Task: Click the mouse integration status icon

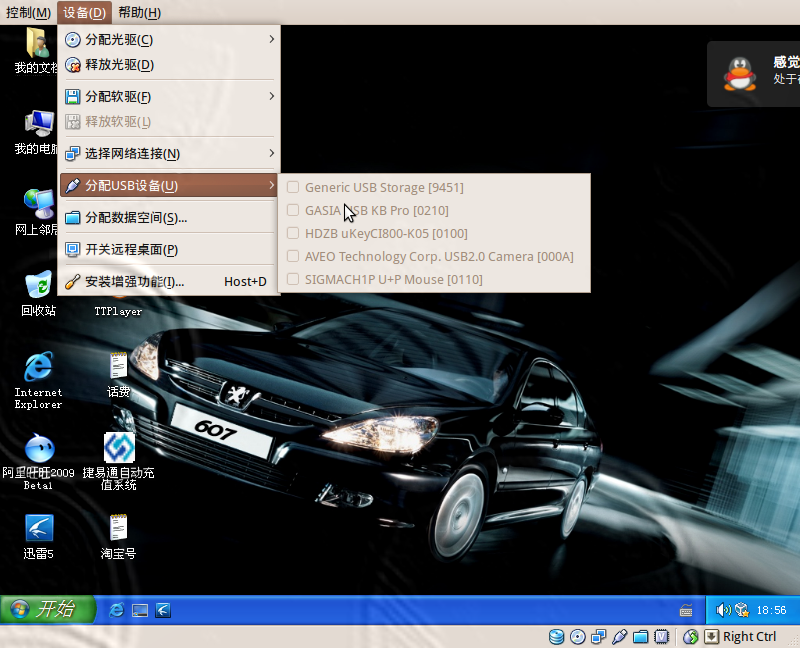Action: point(690,636)
